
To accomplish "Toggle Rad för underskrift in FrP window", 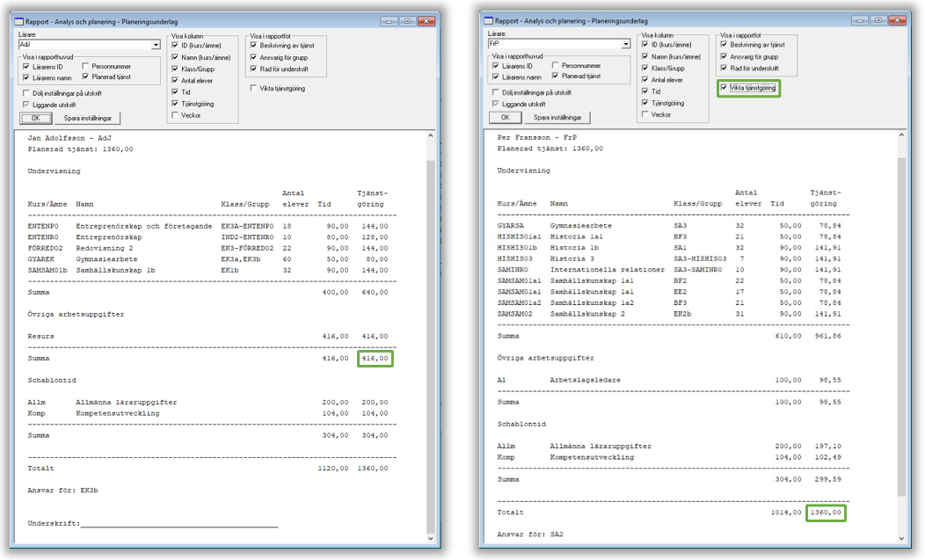I will [x=724, y=69].
